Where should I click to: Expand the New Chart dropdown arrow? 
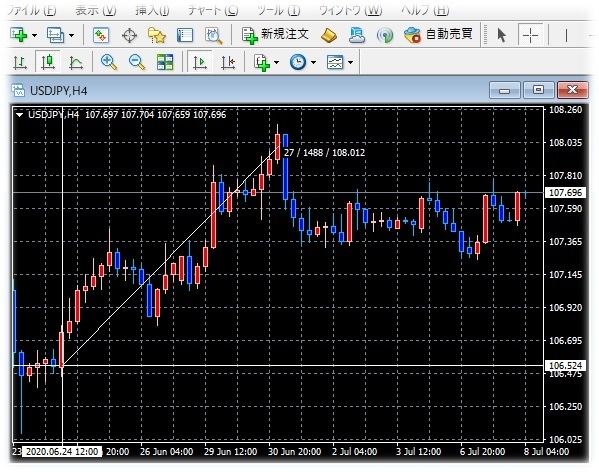tap(34, 36)
